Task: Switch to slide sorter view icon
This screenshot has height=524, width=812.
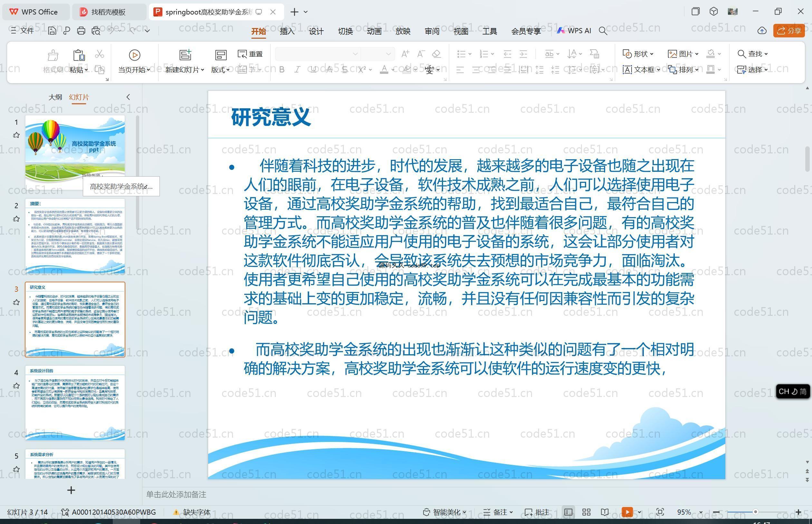Action: [x=586, y=512]
